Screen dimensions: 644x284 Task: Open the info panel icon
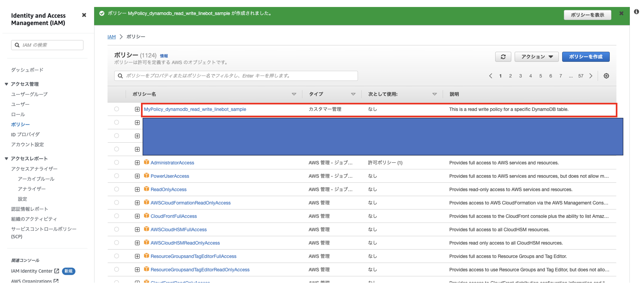pyautogui.click(x=636, y=12)
